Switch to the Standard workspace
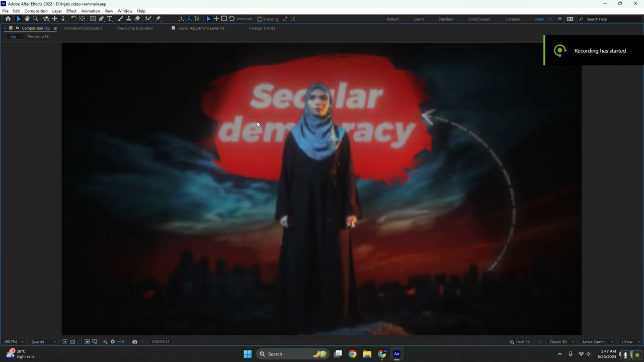The image size is (644, 362). point(446,19)
